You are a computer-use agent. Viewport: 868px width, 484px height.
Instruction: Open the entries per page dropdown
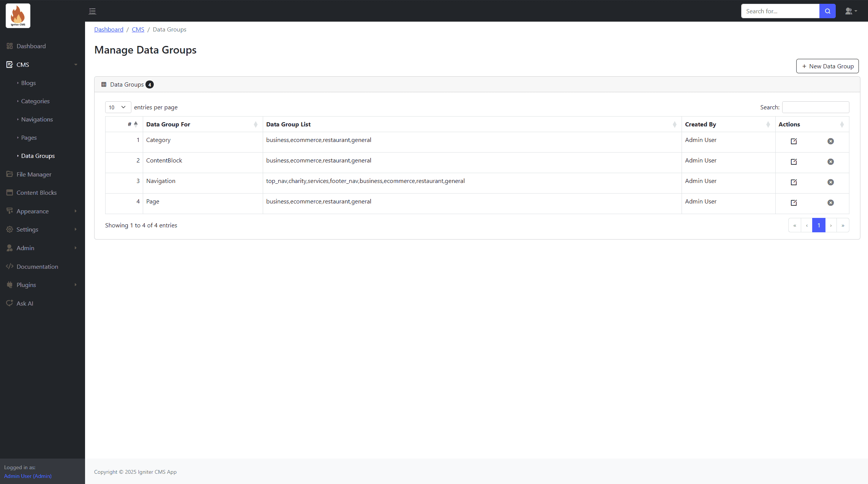click(x=118, y=107)
